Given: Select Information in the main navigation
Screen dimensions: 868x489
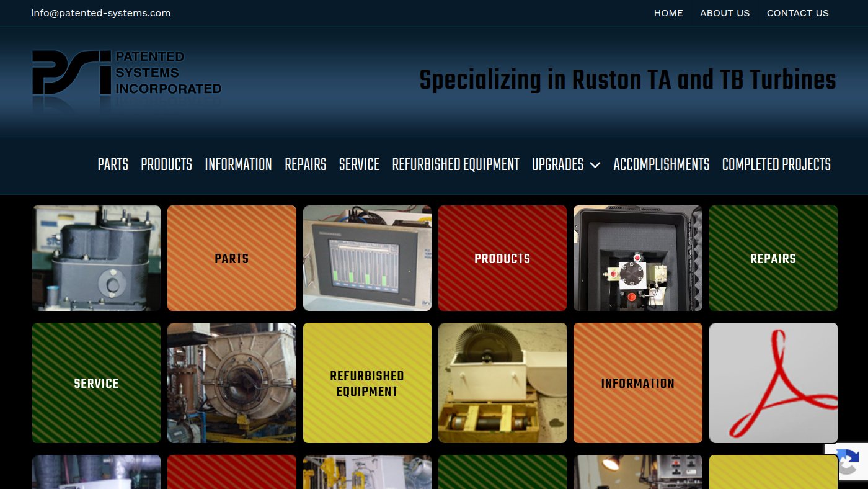Looking at the screenshot, I should pos(239,164).
